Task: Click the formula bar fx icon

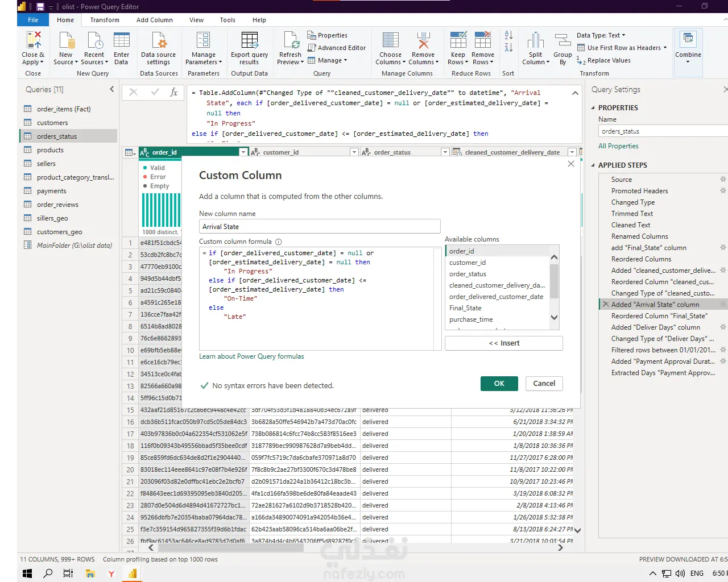Action: (174, 92)
